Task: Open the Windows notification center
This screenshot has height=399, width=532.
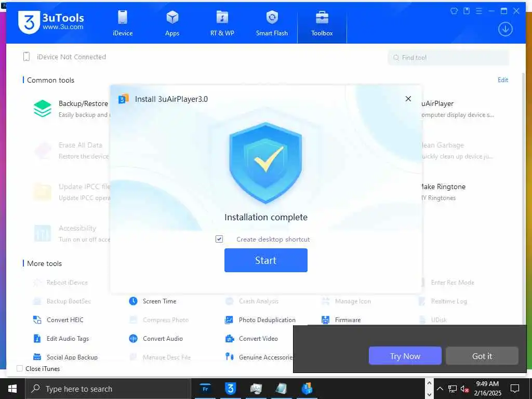Action: [x=515, y=389]
